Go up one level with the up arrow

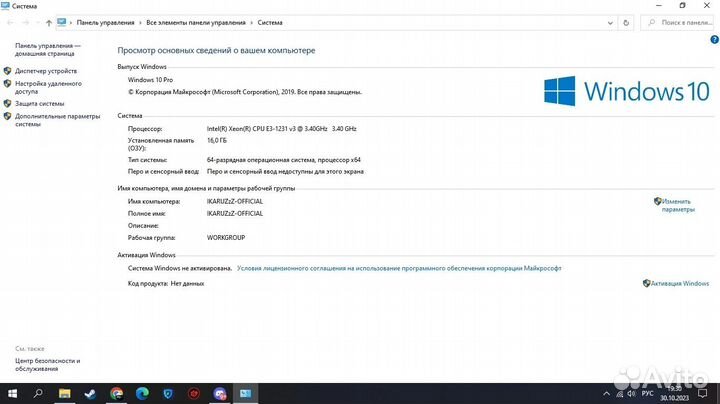(49, 22)
